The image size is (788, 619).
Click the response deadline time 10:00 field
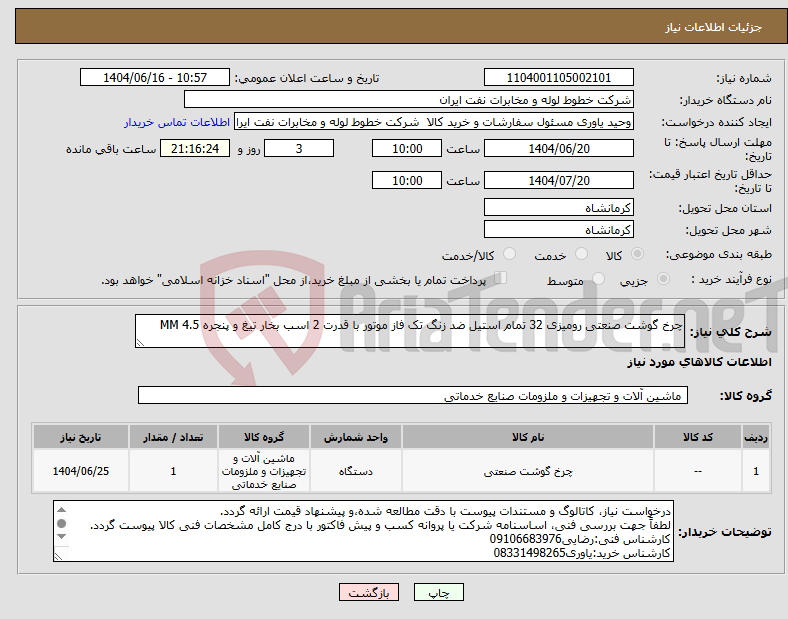point(407,149)
